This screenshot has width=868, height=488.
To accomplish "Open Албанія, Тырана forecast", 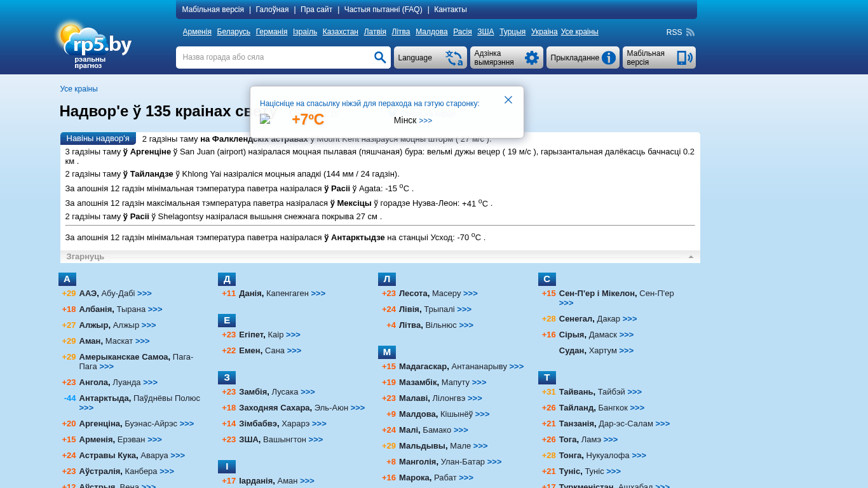I will [121, 309].
